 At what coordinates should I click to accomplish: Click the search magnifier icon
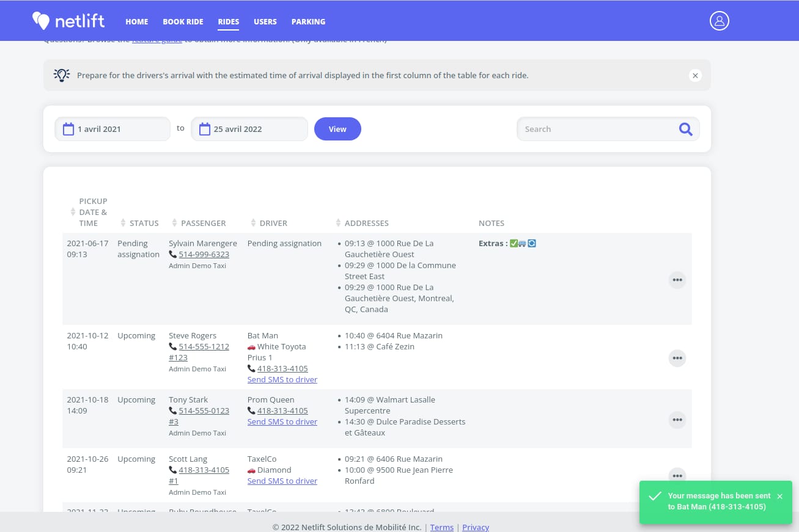[685, 129]
